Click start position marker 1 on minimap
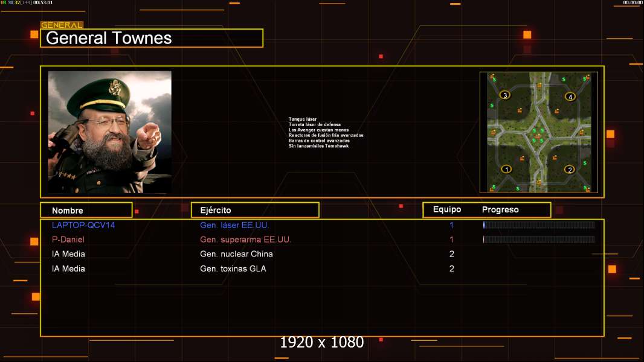The image size is (644, 362). tap(506, 170)
